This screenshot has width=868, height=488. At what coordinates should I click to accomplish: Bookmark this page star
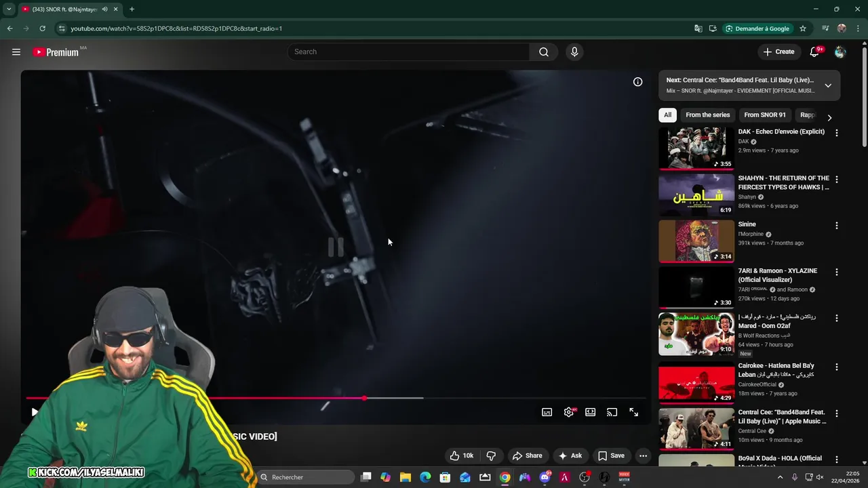coord(803,28)
